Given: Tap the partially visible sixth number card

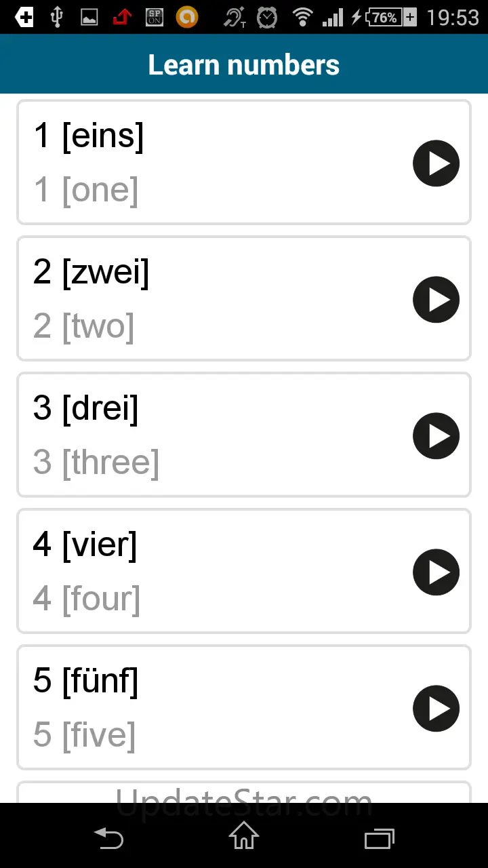Looking at the screenshot, I should 244,792.
